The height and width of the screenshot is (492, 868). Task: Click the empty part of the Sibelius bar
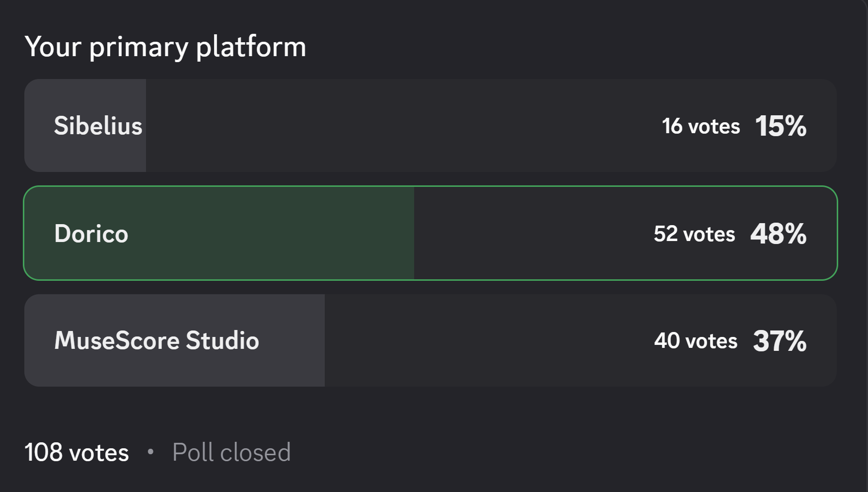coord(397,126)
